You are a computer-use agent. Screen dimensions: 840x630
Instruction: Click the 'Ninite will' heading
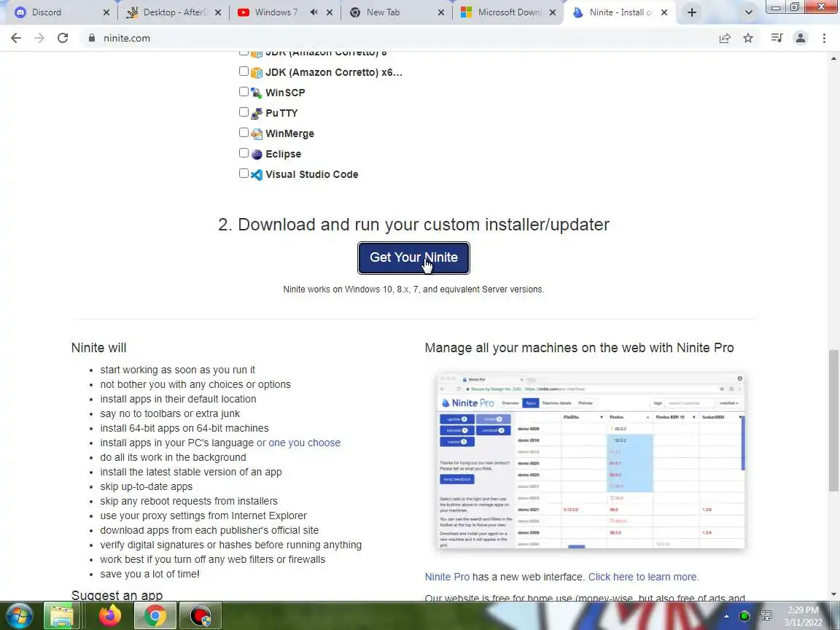click(99, 348)
